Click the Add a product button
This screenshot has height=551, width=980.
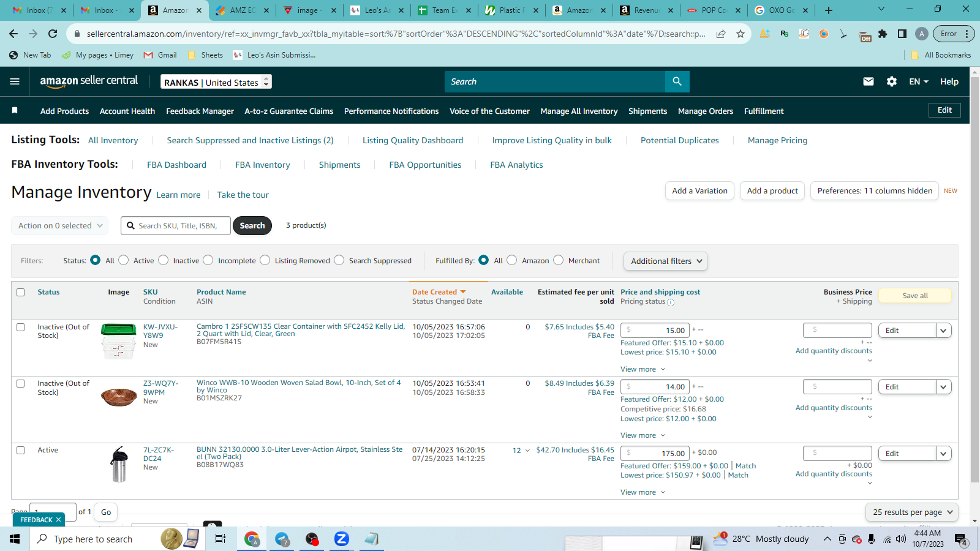click(x=772, y=191)
